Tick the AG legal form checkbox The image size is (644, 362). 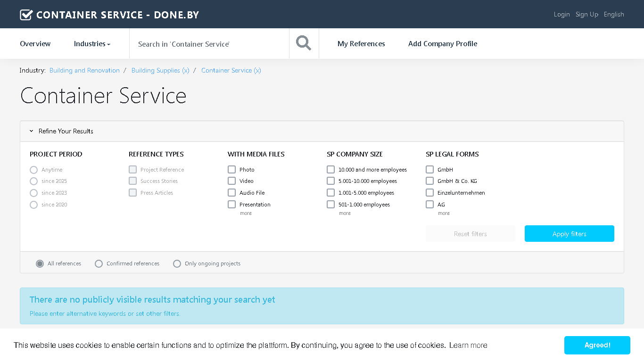pyautogui.click(x=429, y=204)
